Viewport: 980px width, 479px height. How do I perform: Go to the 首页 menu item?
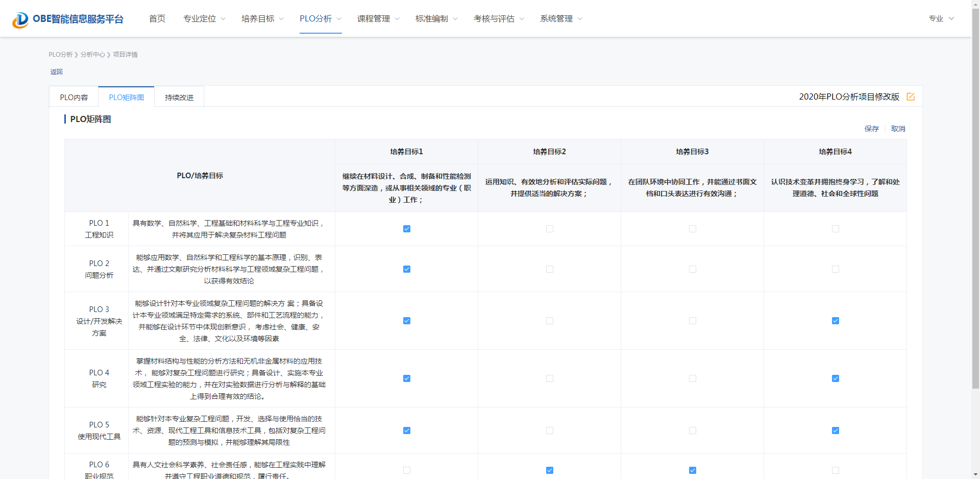coord(157,19)
